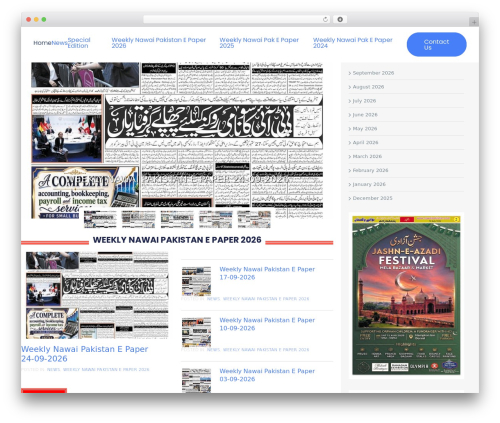Open the April 2026 archive link

pos(365,143)
